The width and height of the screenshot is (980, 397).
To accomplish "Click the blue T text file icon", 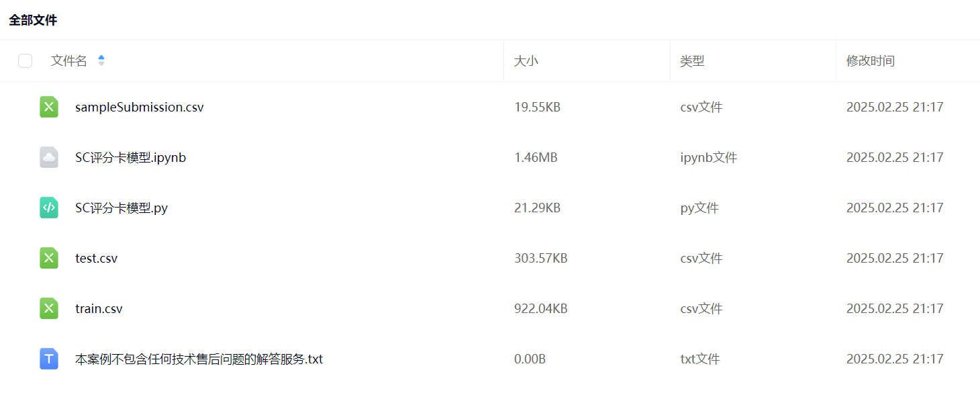I will [49, 359].
